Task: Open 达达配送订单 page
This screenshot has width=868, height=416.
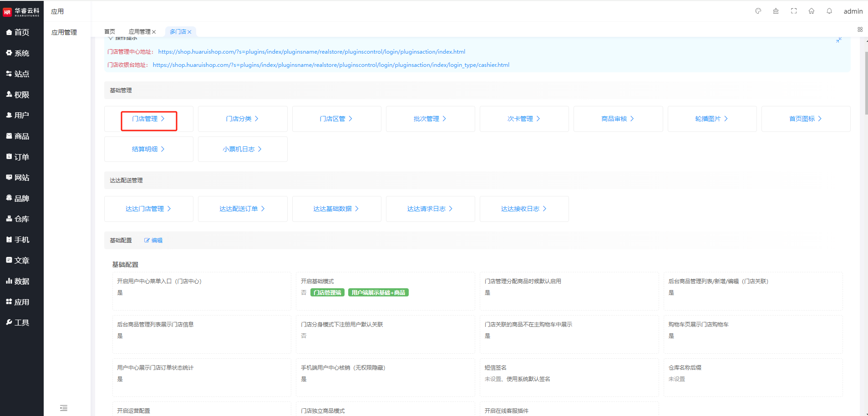Action: point(242,209)
